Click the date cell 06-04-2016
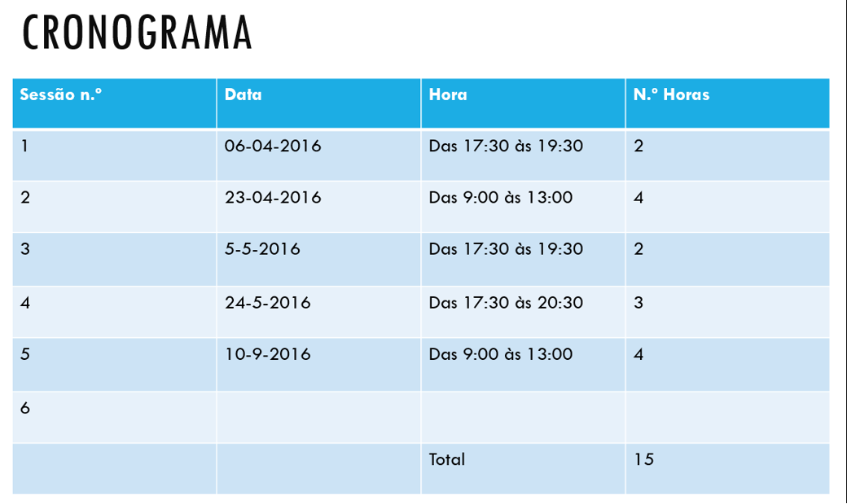The image size is (847, 504). click(x=318, y=156)
